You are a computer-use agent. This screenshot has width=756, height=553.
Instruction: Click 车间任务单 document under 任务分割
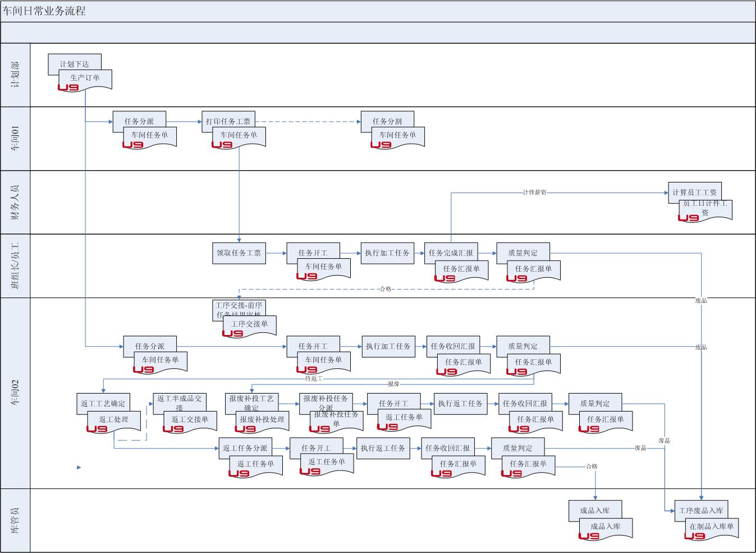pos(398,138)
